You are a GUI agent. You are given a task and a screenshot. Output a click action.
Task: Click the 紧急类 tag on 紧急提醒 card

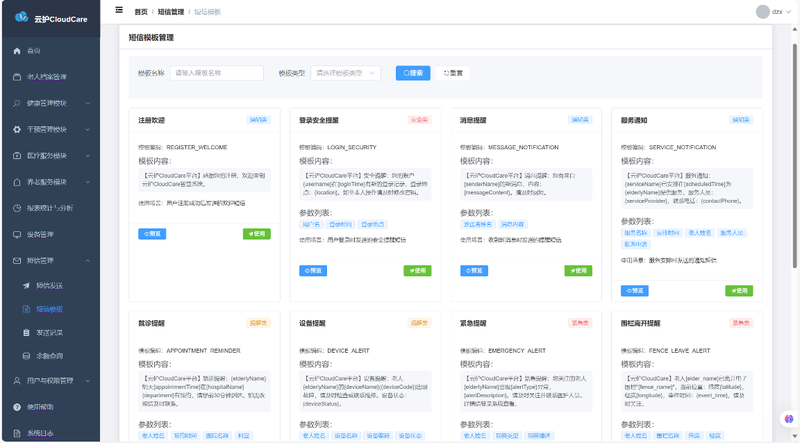coord(580,323)
